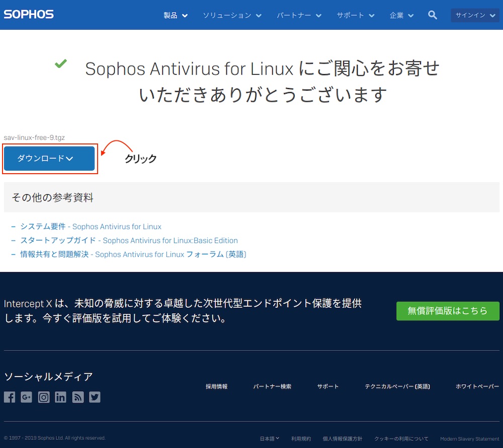Image resolution: width=503 pixels, height=448 pixels.
Task: Open the Instagram social icon
Action: 44,397
